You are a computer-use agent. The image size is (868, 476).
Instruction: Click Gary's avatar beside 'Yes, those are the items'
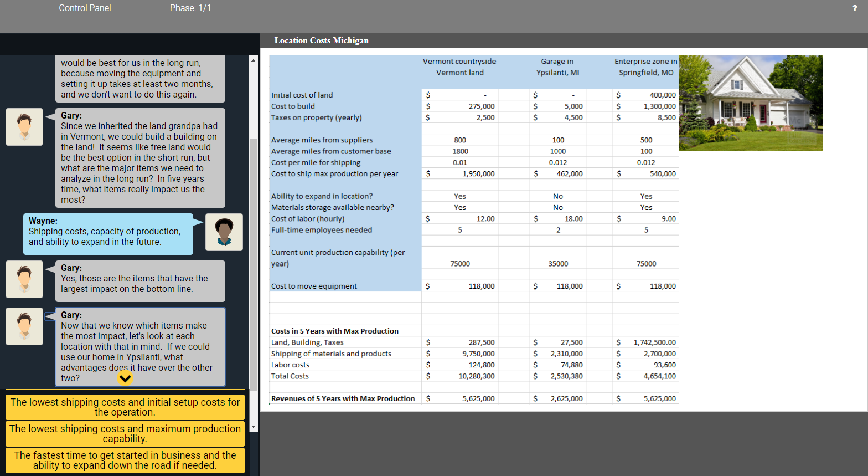click(24, 279)
